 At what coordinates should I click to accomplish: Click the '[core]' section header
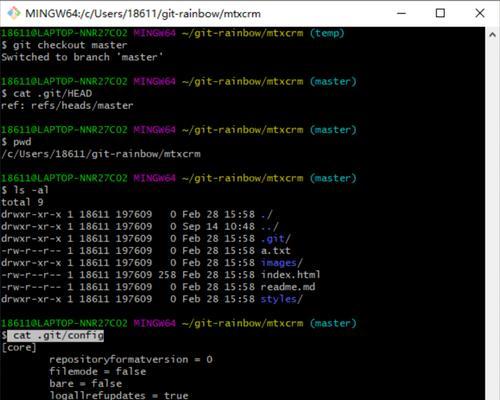(19, 348)
